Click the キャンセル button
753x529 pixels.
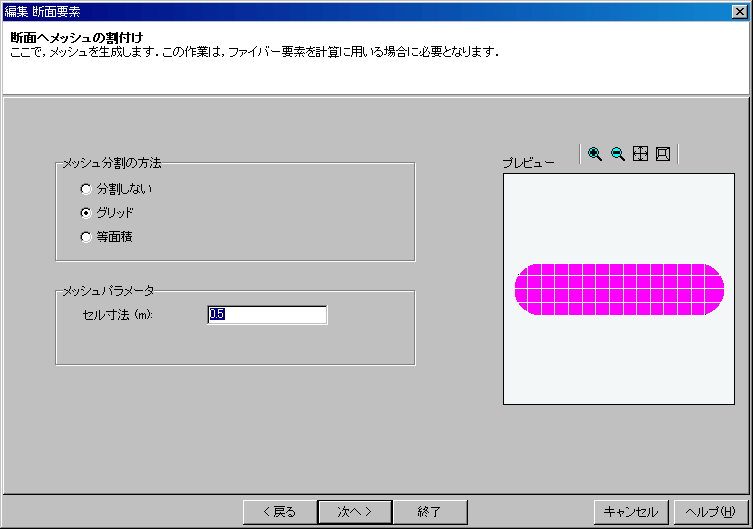coord(631,512)
